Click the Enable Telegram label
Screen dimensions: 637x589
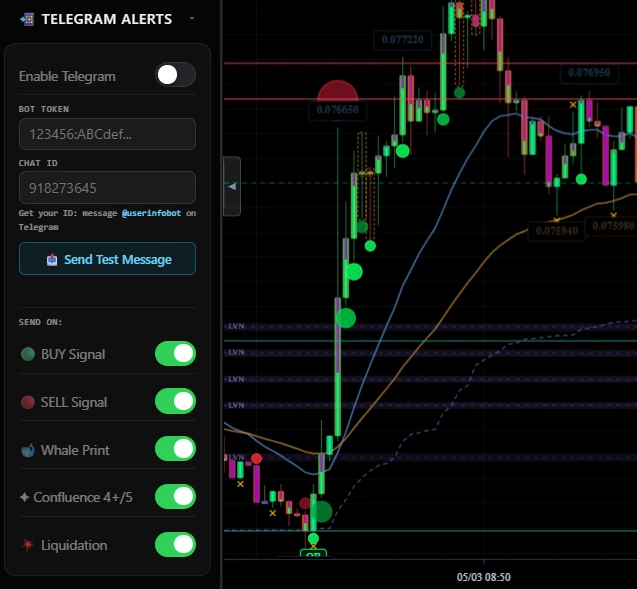[67, 76]
